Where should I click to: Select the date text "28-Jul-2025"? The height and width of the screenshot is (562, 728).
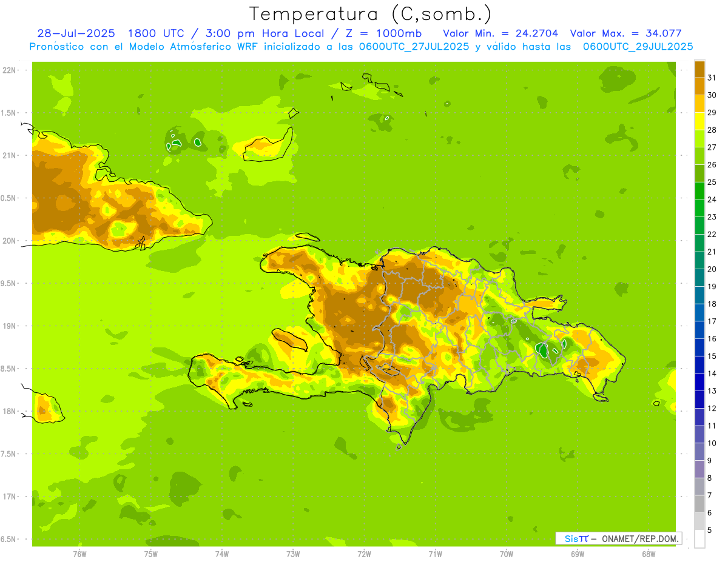tap(75, 33)
